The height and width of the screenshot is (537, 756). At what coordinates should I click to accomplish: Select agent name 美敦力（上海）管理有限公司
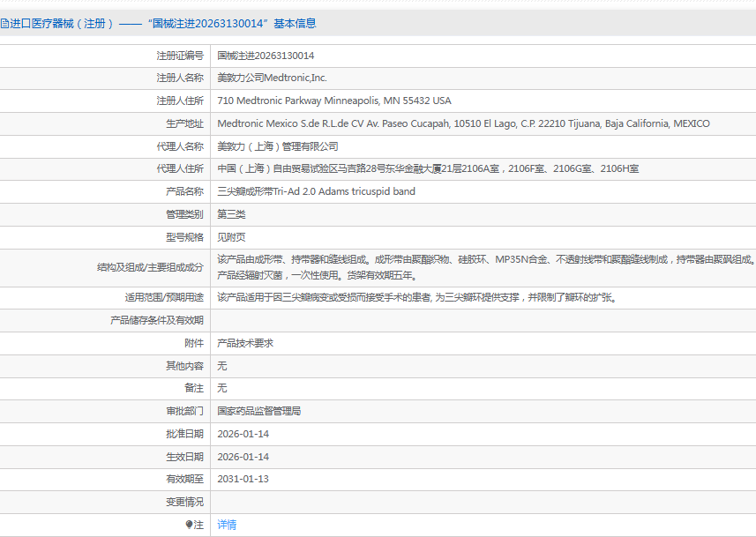click(x=278, y=146)
